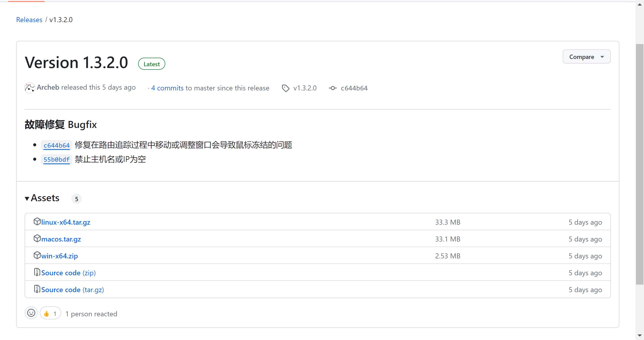The width and height of the screenshot is (644, 340).
Task: Open the smiley reaction picker
Action: click(x=31, y=313)
